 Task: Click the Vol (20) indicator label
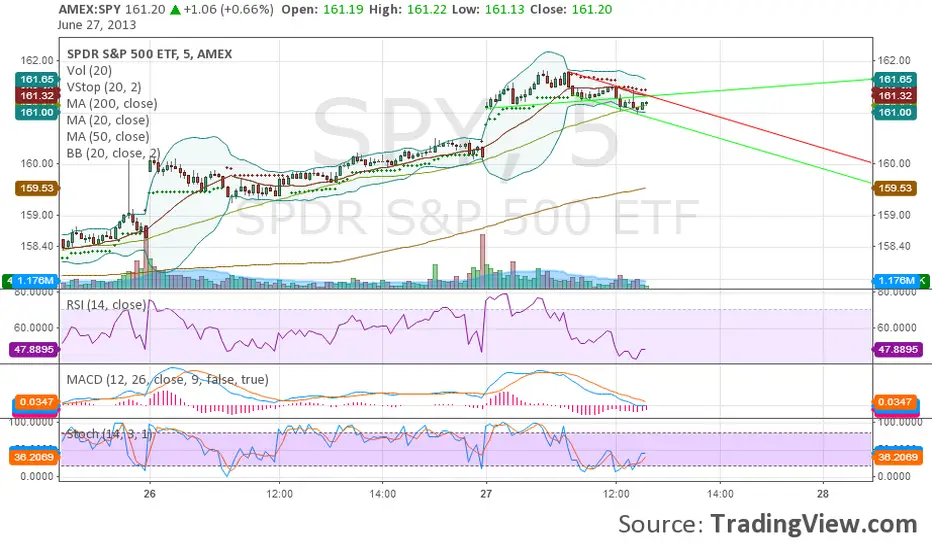click(x=89, y=70)
